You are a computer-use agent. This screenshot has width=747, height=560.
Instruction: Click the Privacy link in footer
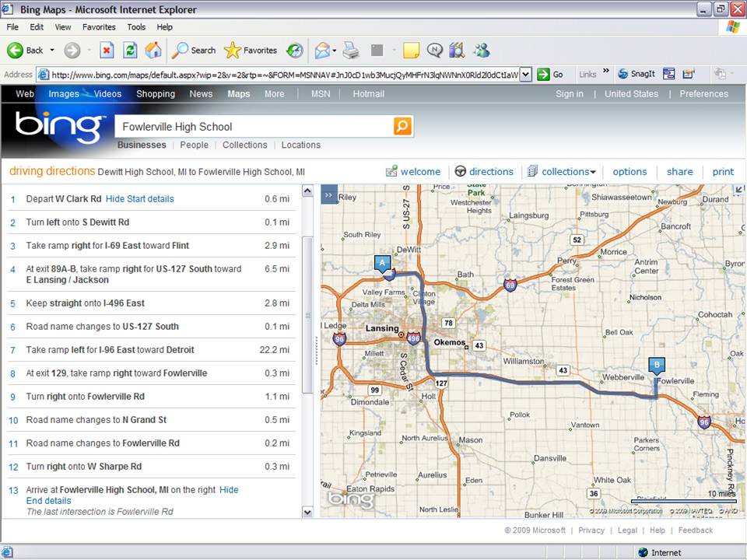click(x=591, y=530)
